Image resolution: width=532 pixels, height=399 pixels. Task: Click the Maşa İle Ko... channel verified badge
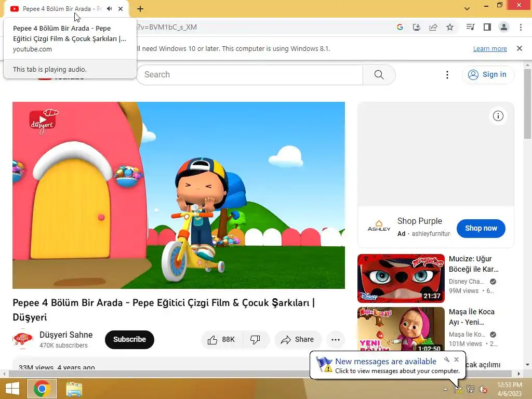coord(493,335)
